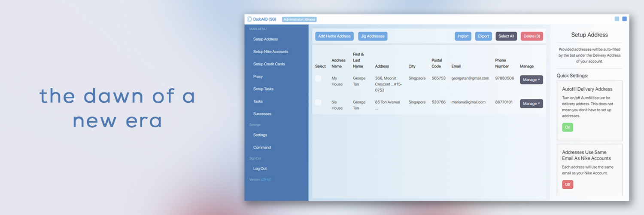Go to Setup Nike Accounts
This screenshot has width=644, height=215.
[x=270, y=52]
